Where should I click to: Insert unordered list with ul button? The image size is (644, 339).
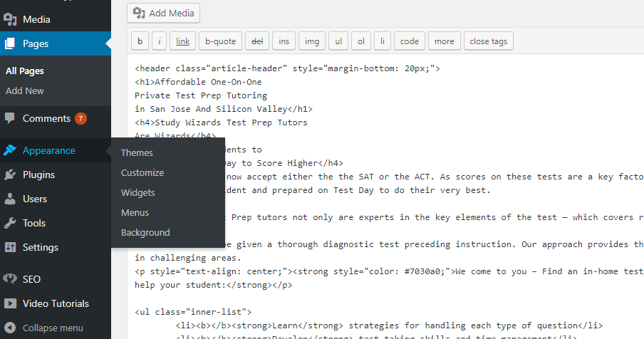[338, 41]
